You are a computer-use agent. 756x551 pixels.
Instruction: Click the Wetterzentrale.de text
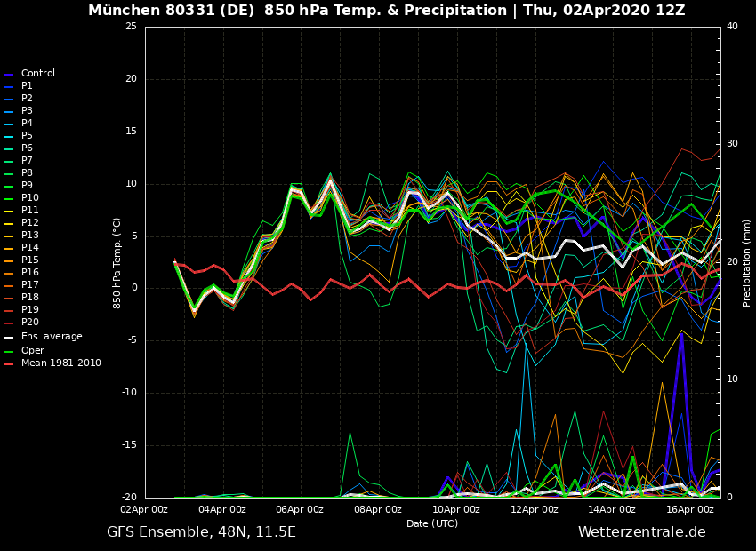(x=641, y=532)
